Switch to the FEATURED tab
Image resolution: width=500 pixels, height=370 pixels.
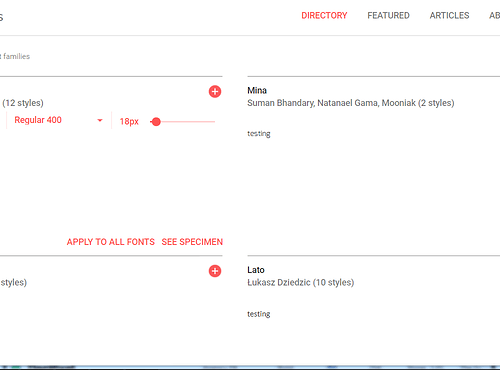388,15
